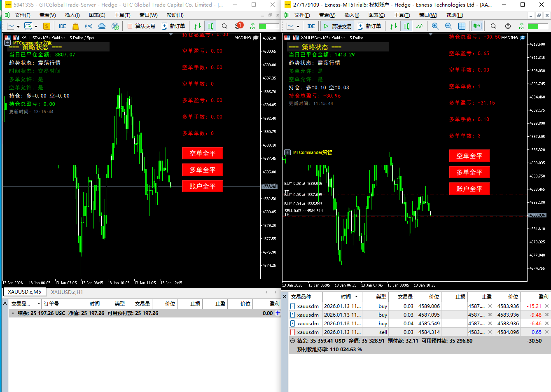This screenshot has height=392, width=551.
Task: Open the IDE editor in Exness window
Action: 311,26
